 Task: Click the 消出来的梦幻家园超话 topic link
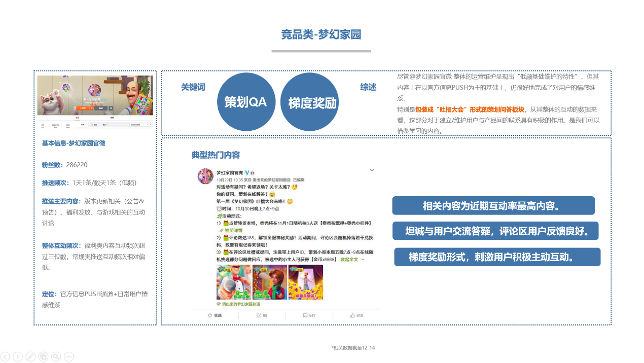[x=241, y=304]
